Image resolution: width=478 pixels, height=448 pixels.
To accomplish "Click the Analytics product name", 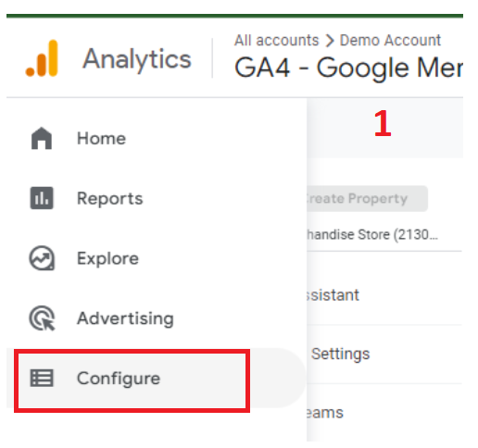I will coord(137,59).
